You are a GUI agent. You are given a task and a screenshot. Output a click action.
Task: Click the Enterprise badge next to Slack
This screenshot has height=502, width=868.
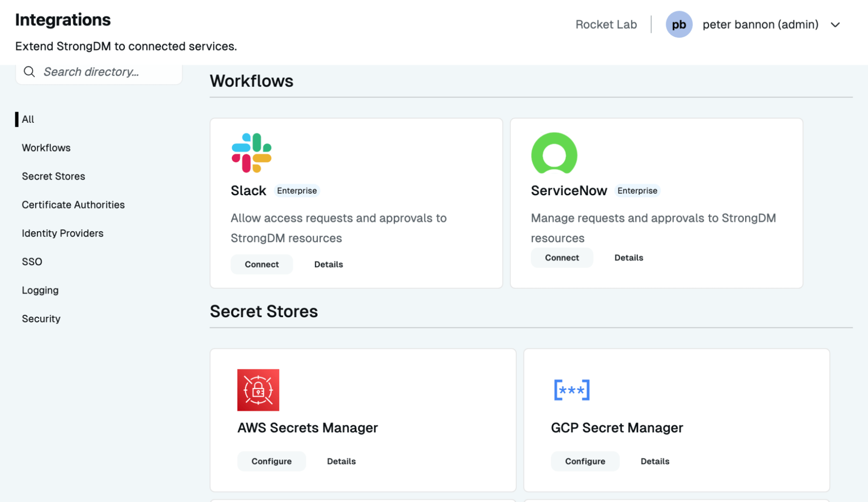coord(297,190)
